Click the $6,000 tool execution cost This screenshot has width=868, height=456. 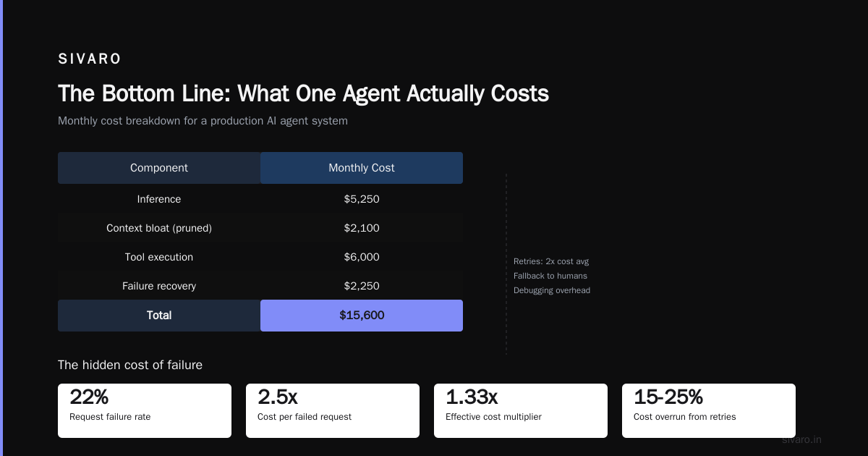(362, 257)
